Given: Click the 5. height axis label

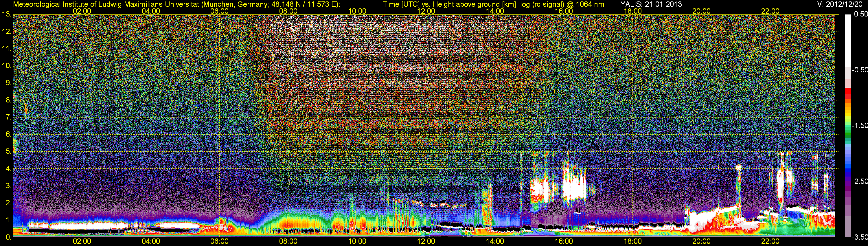Looking at the screenshot, I should [8, 152].
